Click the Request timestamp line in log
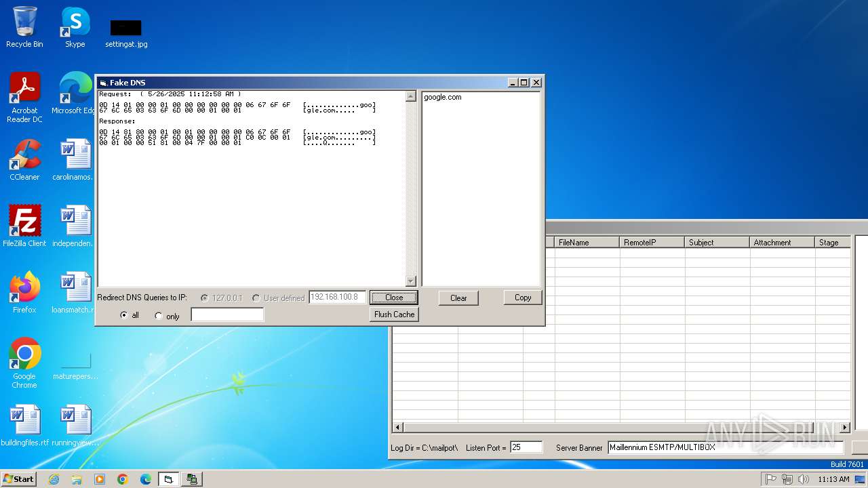This screenshot has width=868, height=488. tap(170, 94)
